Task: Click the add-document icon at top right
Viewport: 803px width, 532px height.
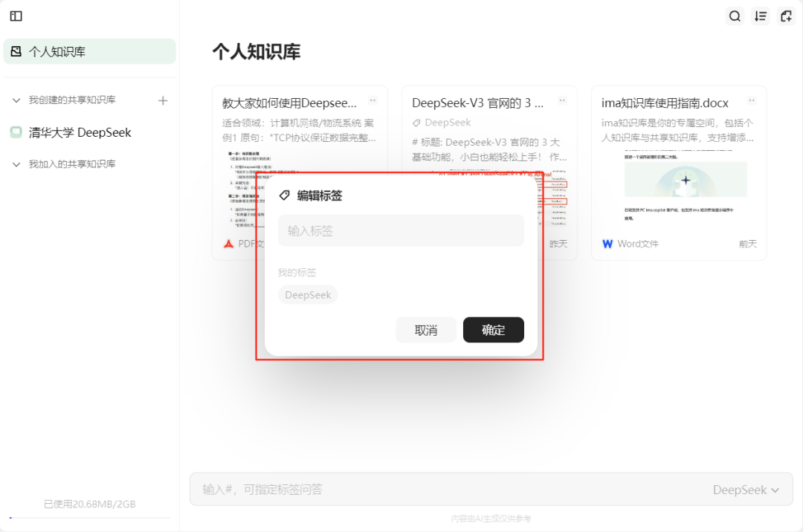Action: [786, 16]
